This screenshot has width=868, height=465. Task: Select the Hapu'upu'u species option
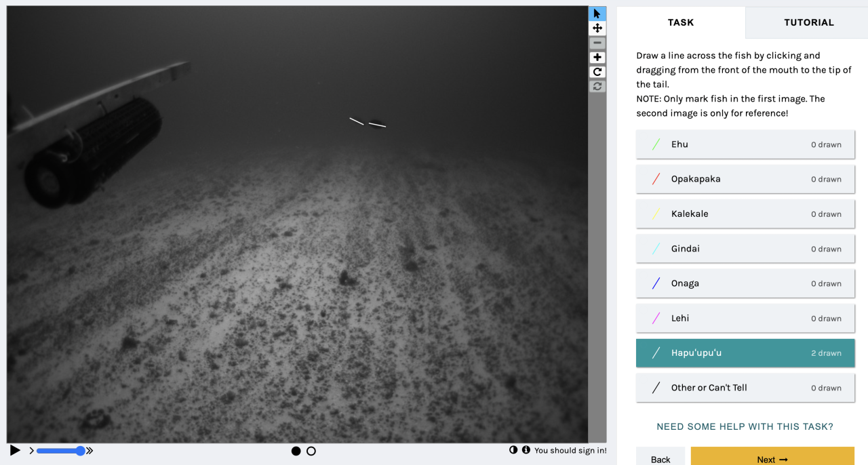pyautogui.click(x=745, y=353)
